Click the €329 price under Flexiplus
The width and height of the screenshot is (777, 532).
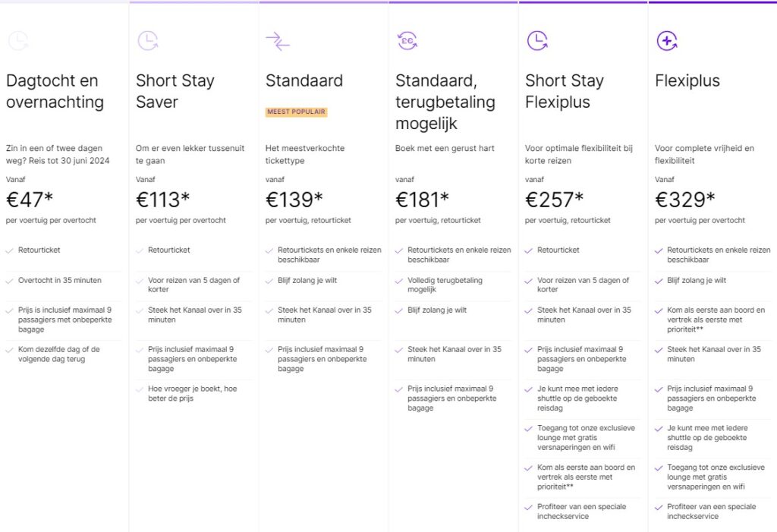[x=685, y=200]
